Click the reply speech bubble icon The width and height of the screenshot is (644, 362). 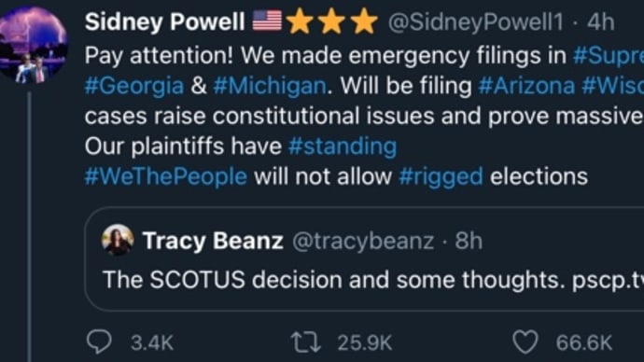[99, 341]
